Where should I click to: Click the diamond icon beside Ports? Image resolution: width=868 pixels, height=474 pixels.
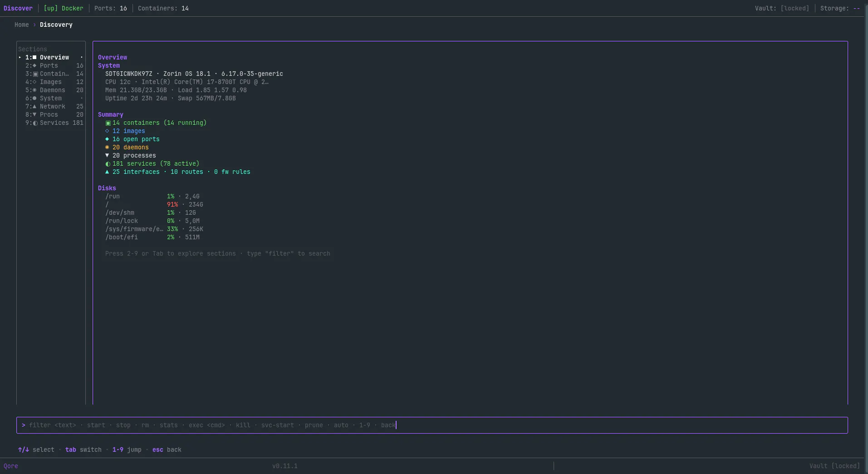34,65
